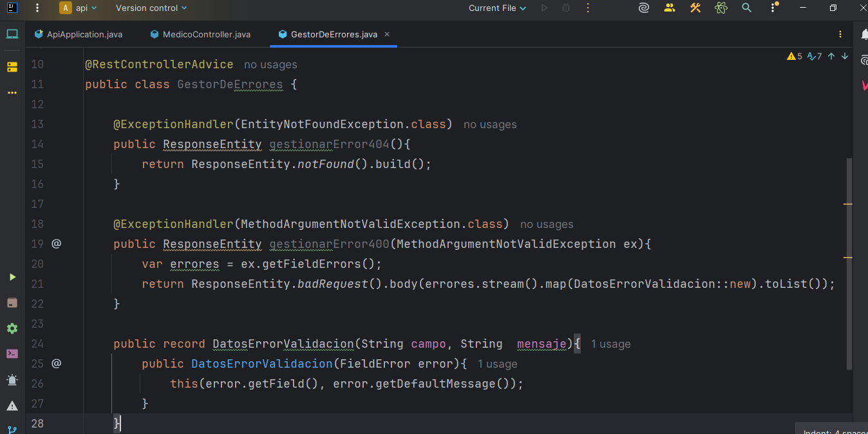Image resolution: width=868 pixels, height=434 pixels.
Task: Click line number 12 in the gutter
Action: click(x=37, y=104)
